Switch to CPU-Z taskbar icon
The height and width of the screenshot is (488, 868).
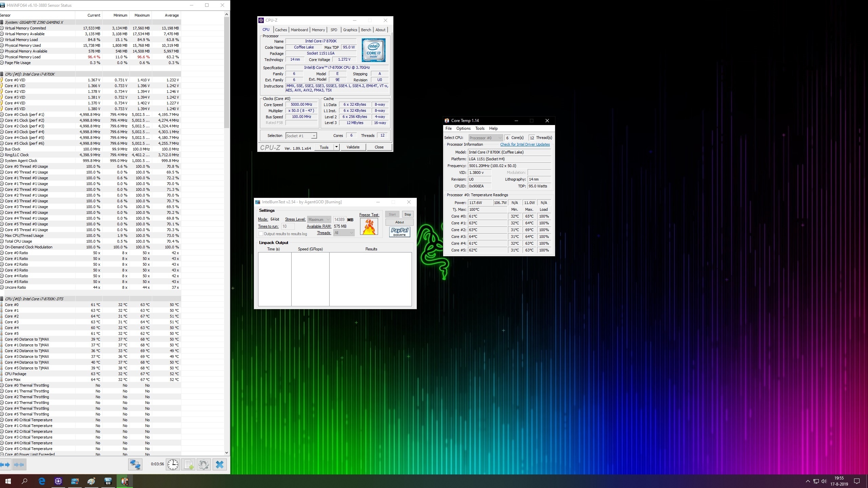point(58,481)
